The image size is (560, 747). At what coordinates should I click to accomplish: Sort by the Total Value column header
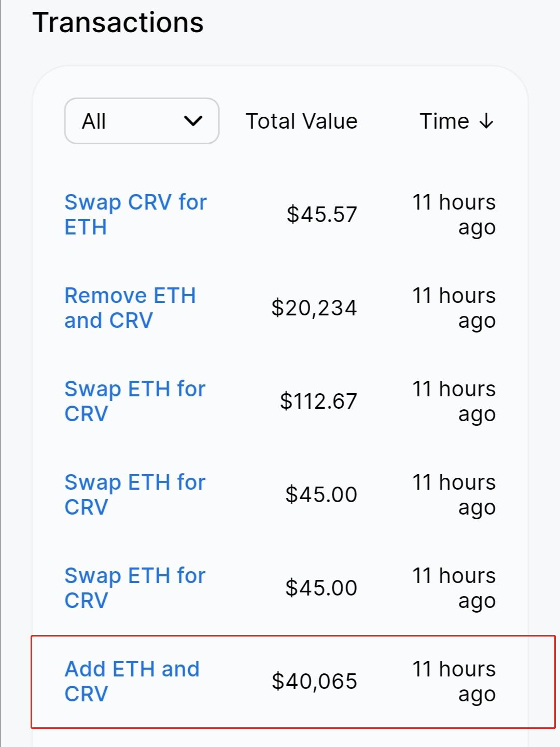tap(301, 121)
